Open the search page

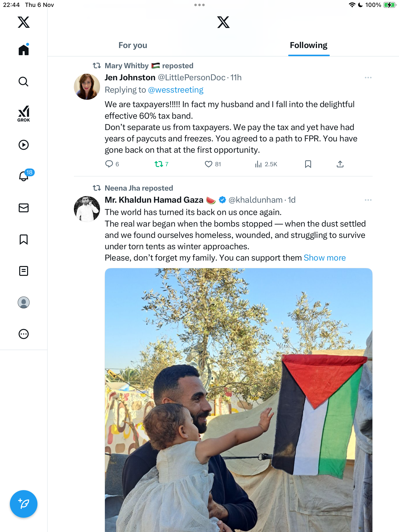point(24,82)
